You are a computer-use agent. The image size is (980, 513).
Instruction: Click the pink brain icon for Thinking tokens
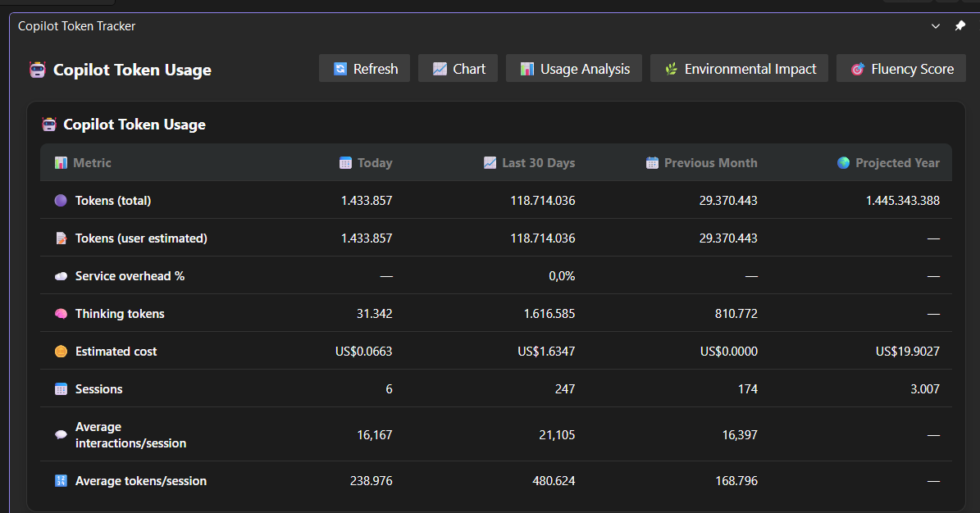[61, 314]
